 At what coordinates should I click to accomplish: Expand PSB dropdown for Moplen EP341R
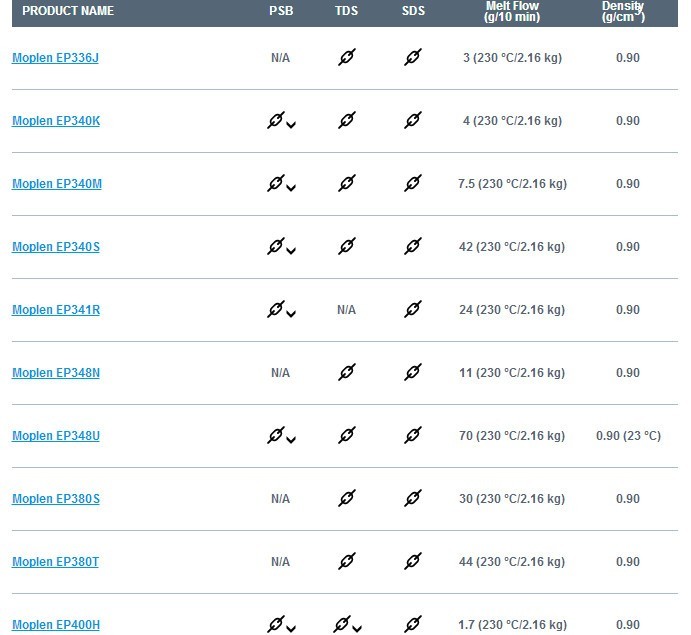[x=291, y=314]
